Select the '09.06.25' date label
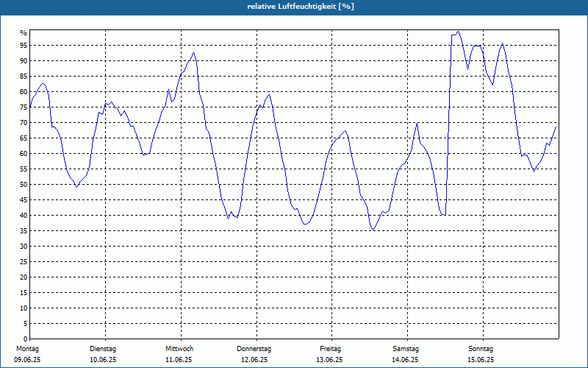588x368 pixels. [27, 360]
